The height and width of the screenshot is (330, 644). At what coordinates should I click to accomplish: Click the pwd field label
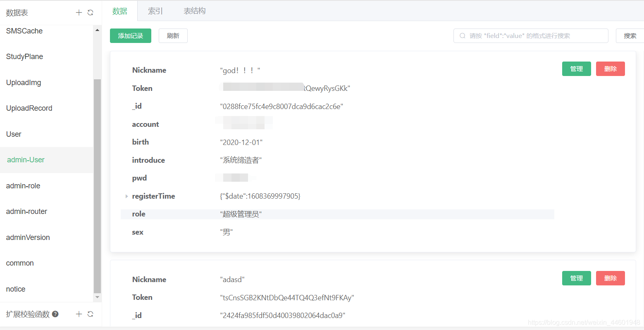point(139,178)
